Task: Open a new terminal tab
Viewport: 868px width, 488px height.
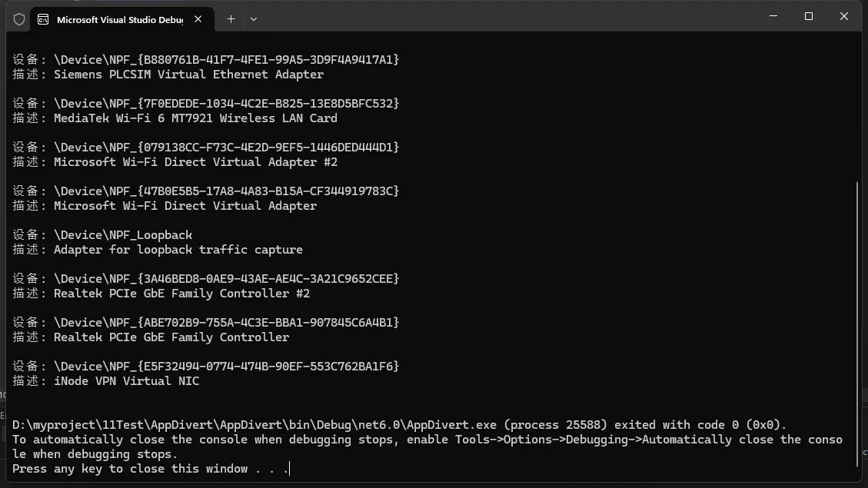Action: tap(231, 19)
